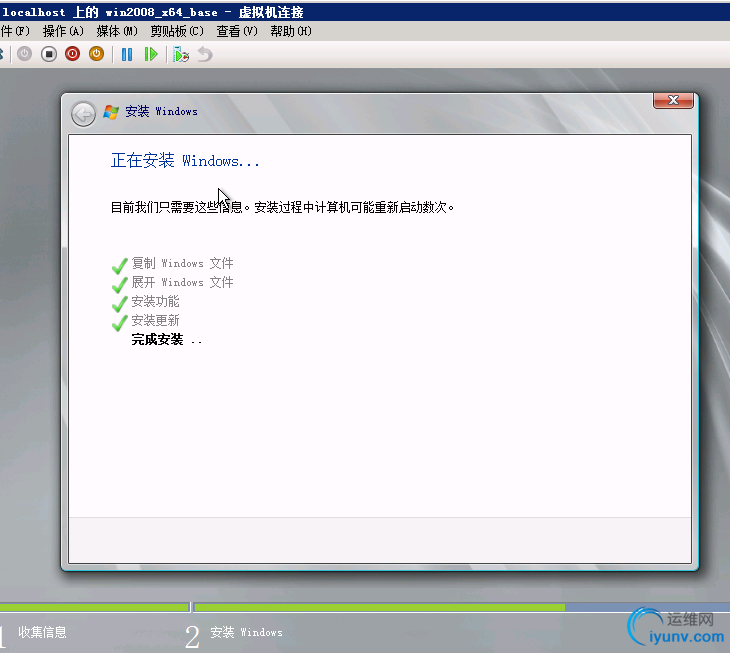Click the green Reset/Resume play icon

tap(151, 54)
